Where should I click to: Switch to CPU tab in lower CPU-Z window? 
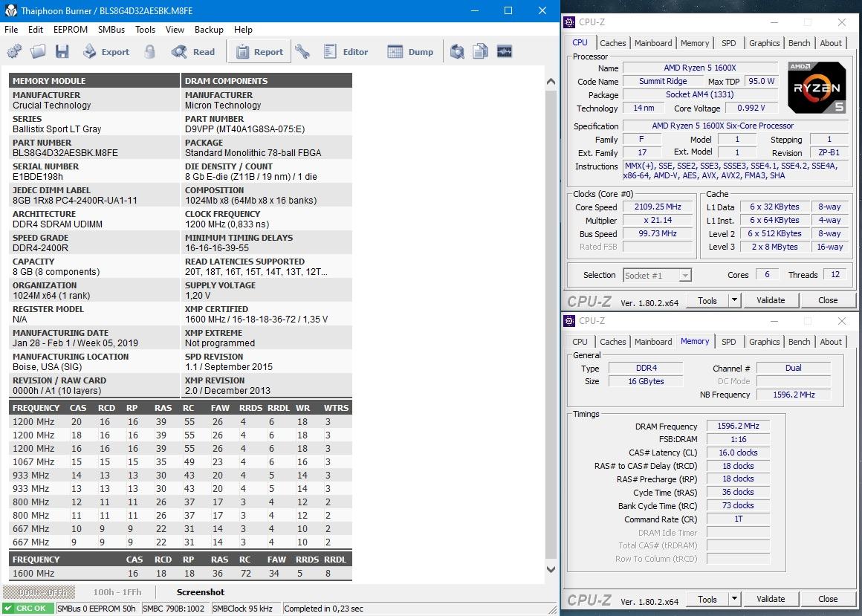pyautogui.click(x=580, y=342)
